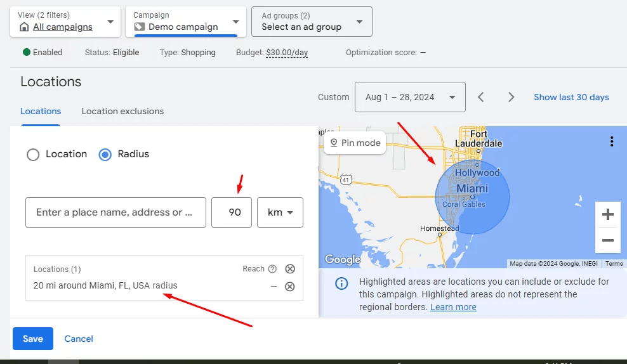Go to next date range arrow
The height and width of the screenshot is (364, 627).
511,97
